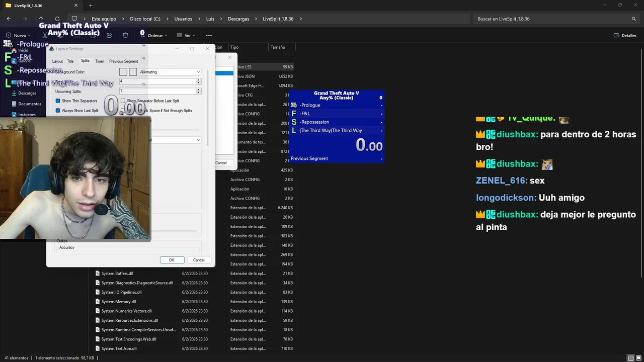Open Imágenes in the sidebar
Viewport: 644px width, 362px height.
click(x=27, y=114)
